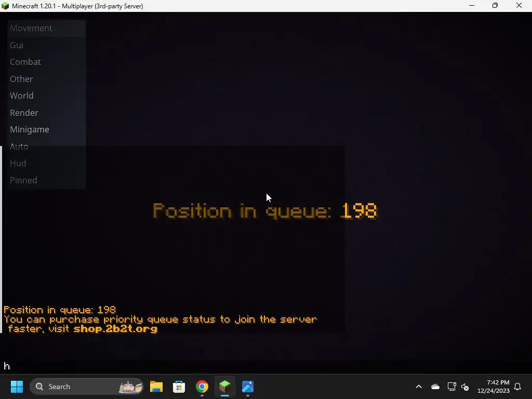The height and width of the screenshot is (399, 532).
Task: Click the 'Position in queue: 198' chat line
Action: (x=60, y=310)
